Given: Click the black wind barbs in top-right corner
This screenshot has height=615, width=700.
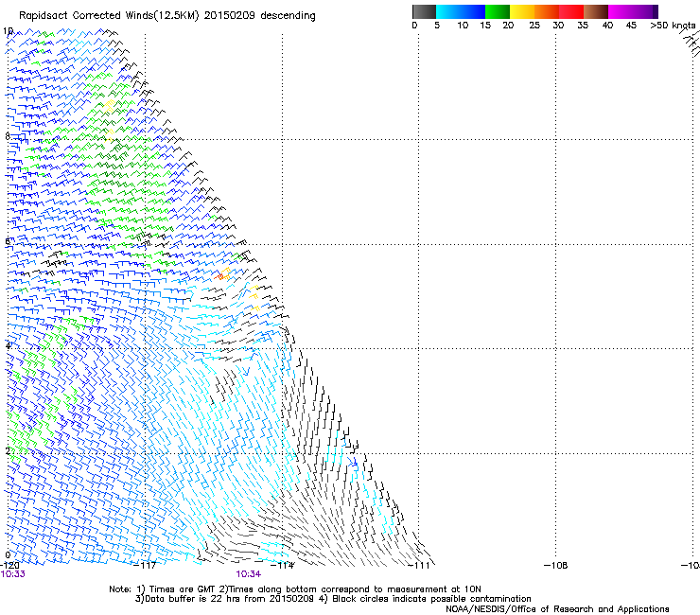Looking at the screenshot, I should (691, 44).
